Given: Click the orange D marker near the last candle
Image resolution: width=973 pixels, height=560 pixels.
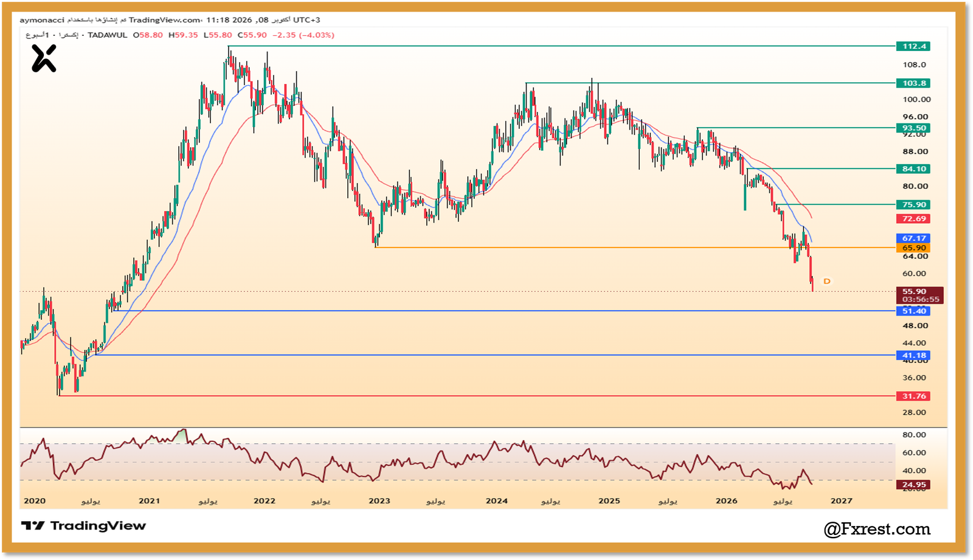Looking at the screenshot, I should click(x=826, y=281).
